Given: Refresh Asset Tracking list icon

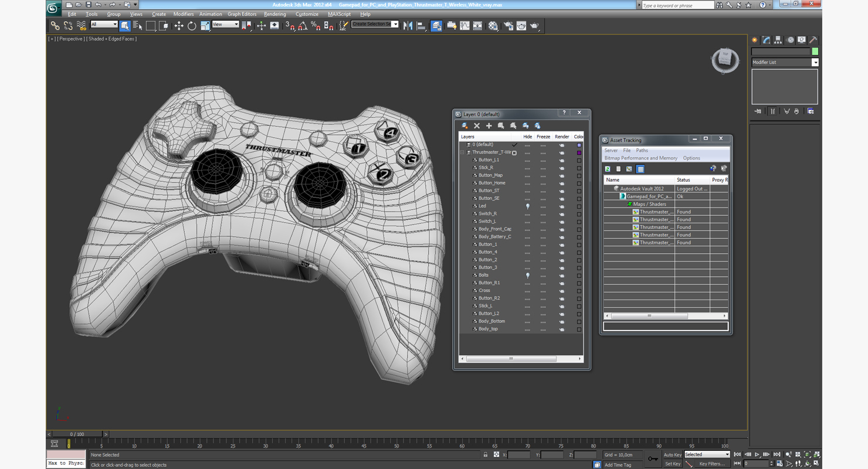Looking at the screenshot, I should point(608,169).
